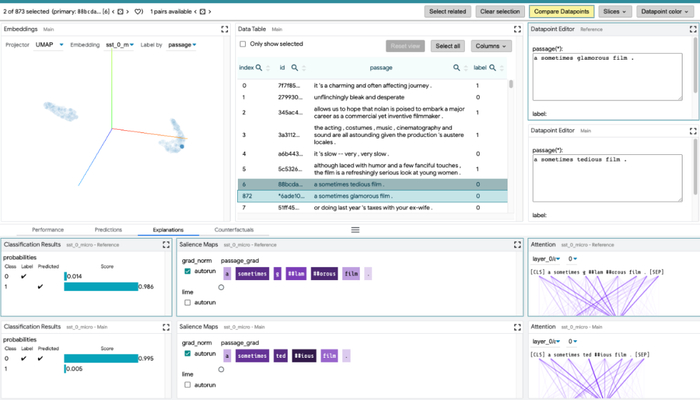Click the Clear selection button
This screenshot has height=400, width=700.
click(x=500, y=12)
